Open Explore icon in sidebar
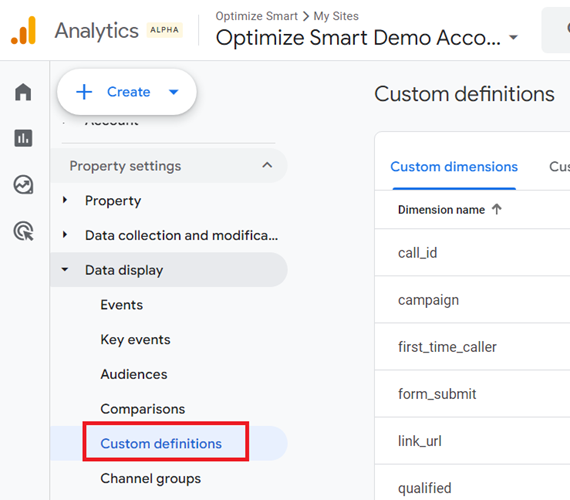This screenshot has width=570, height=500. coord(23,185)
